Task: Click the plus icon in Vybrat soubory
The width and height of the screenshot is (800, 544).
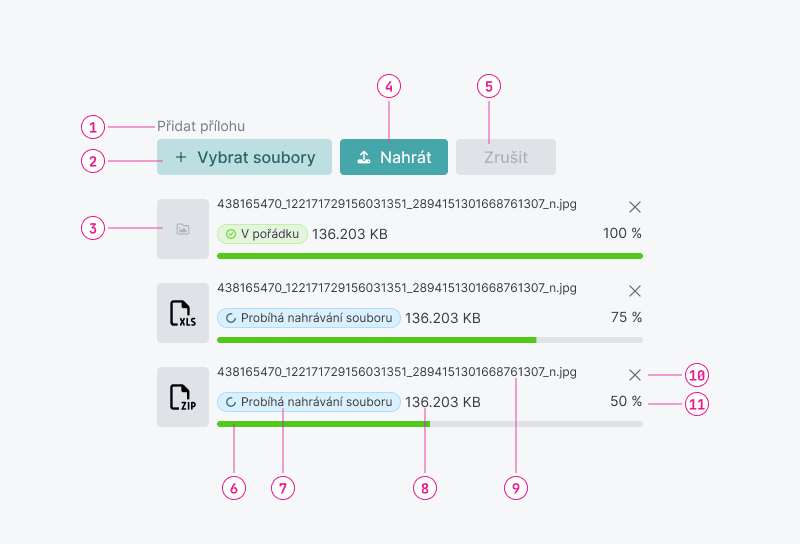Action: [181, 157]
